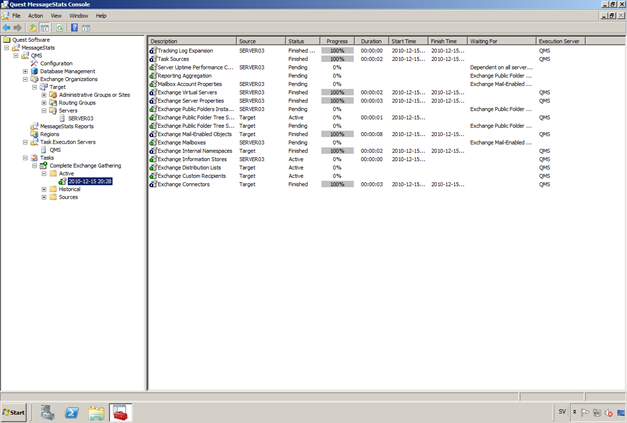Image resolution: width=627 pixels, height=423 pixels.
Task: Collapse the Servers node
Action: [x=44, y=110]
